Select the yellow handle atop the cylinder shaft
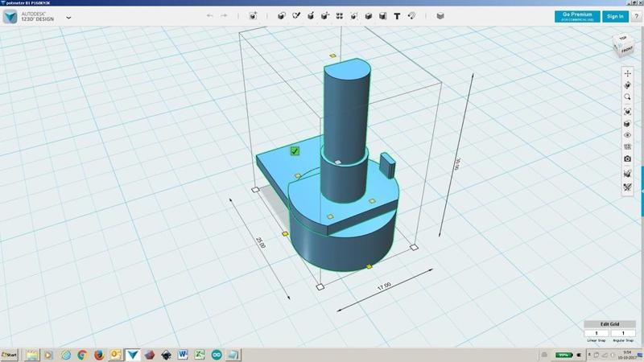 [x=332, y=56]
